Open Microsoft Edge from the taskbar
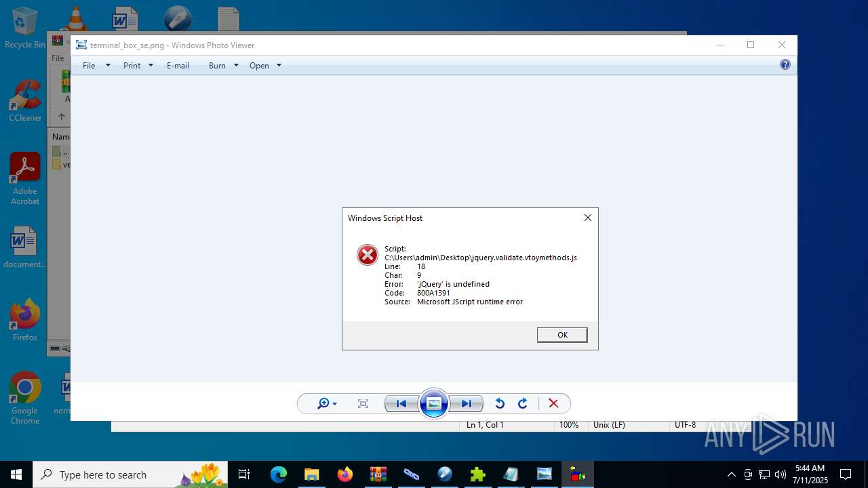868x488 pixels. pos(279,474)
